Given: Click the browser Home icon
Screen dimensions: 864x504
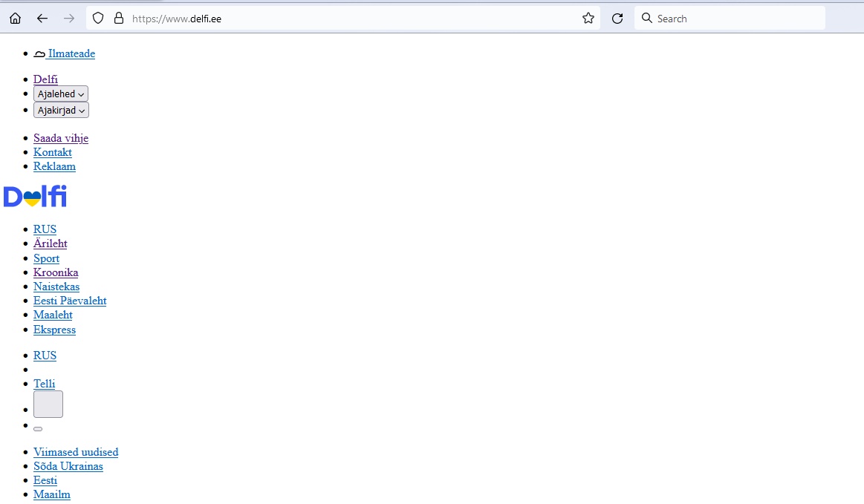Looking at the screenshot, I should 15,19.
